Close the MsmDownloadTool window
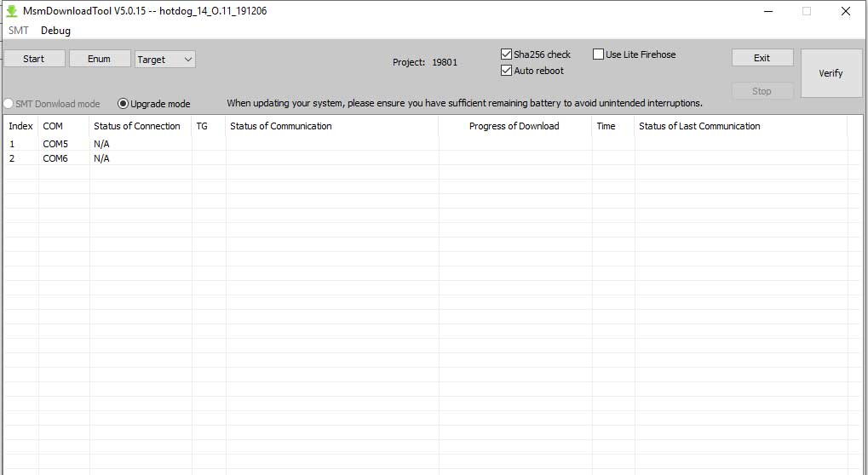This screenshot has width=868, height=475. [846, 11]
